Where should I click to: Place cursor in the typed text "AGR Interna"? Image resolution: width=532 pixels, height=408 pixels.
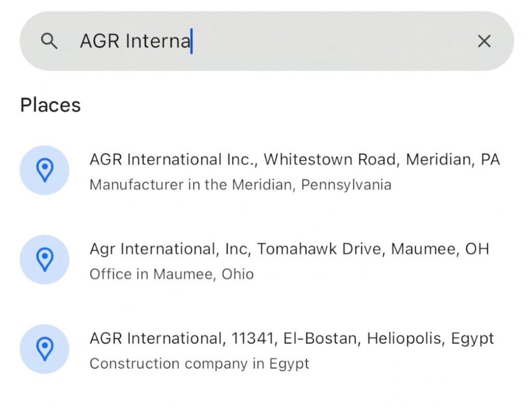click(x=135, y=41)
